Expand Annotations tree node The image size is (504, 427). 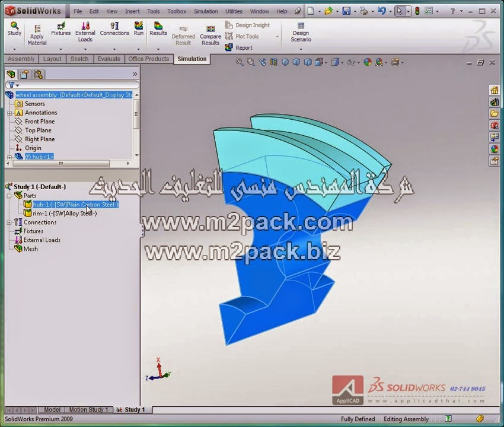coord(9,113)
